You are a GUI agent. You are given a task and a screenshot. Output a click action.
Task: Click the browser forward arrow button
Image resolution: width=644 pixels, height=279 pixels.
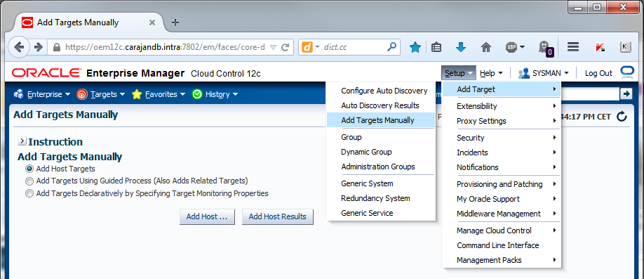(x=39, y=47)
